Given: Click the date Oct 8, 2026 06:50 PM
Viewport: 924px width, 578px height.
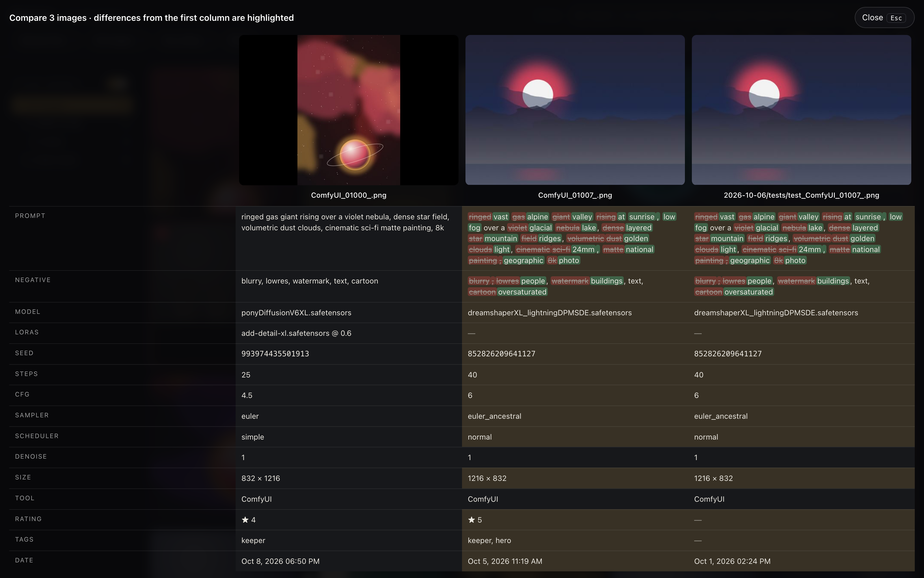Looking at the screenshot, I should (x=280, y=562).
